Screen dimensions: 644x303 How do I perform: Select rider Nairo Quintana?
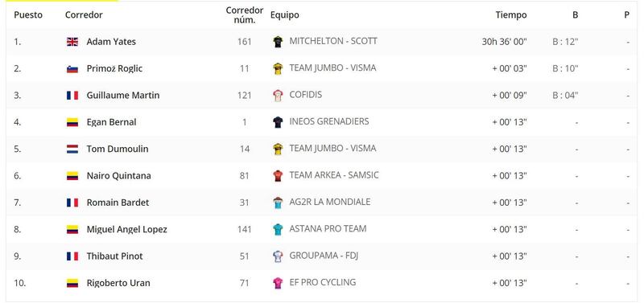coord(118,175)
